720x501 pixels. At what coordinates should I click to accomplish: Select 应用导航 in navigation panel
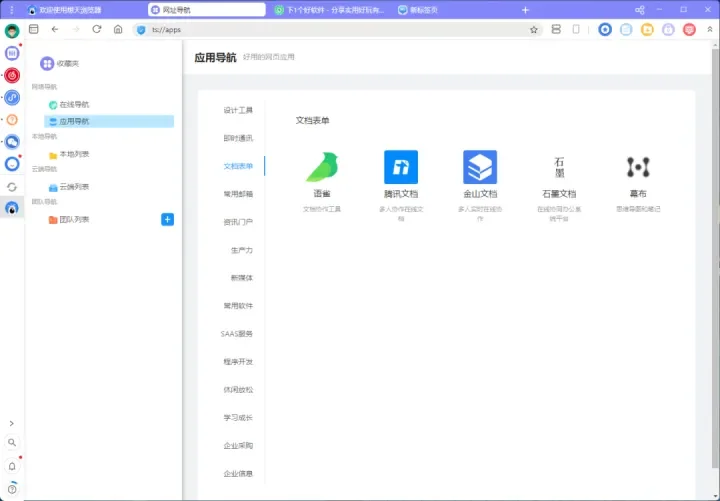click(109, 121)
